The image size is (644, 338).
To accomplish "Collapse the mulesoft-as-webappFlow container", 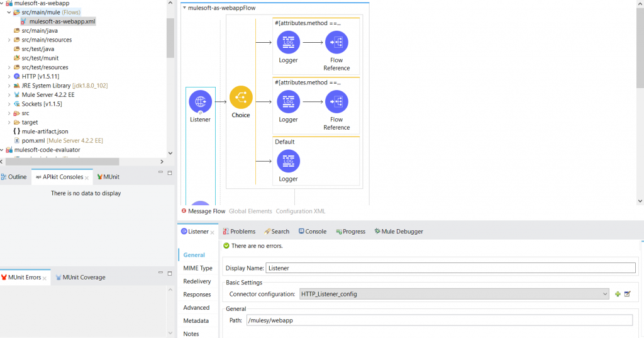I will click(184, 8).
